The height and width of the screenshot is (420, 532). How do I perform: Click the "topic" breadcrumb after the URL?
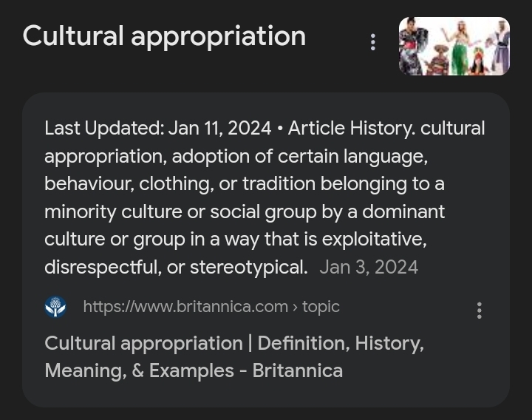[321, 307]
